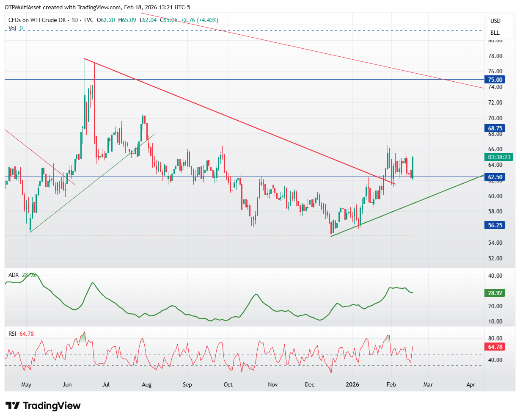The width and height of the screenshot is (520, 420).
Task: Select the RSI indicator label
Action: point(13,334)
